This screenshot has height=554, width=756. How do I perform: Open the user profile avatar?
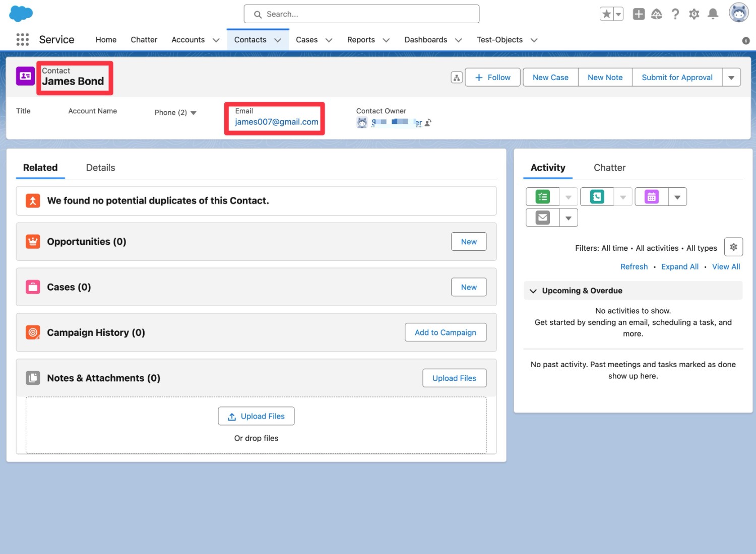pyautogui.click(x=738, y=13)
